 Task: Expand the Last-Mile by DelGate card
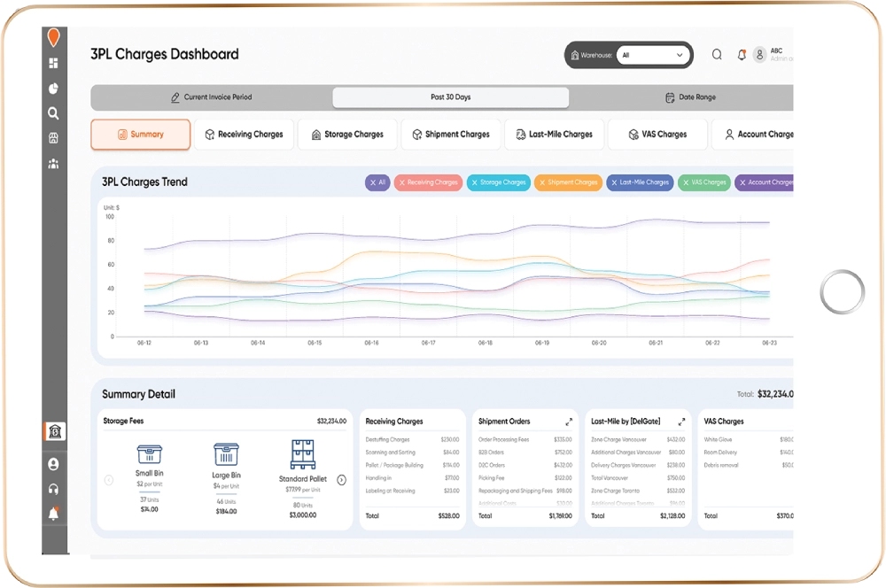point(681,422)
